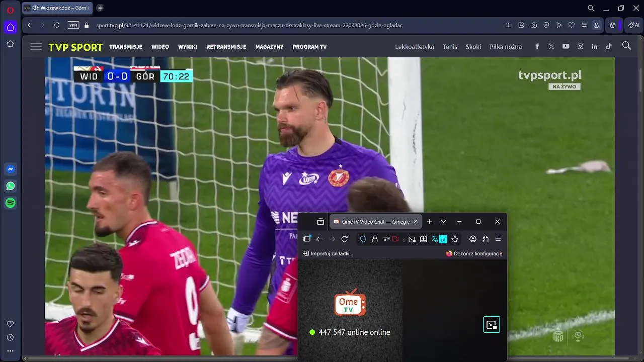Open the PROGRAM TV menu item

(x=309, y=47)
